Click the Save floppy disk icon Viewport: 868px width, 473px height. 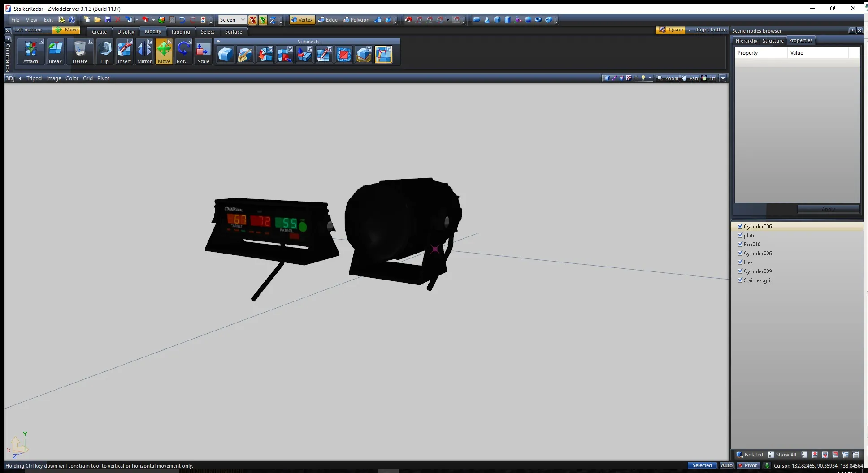click(108, 20)
